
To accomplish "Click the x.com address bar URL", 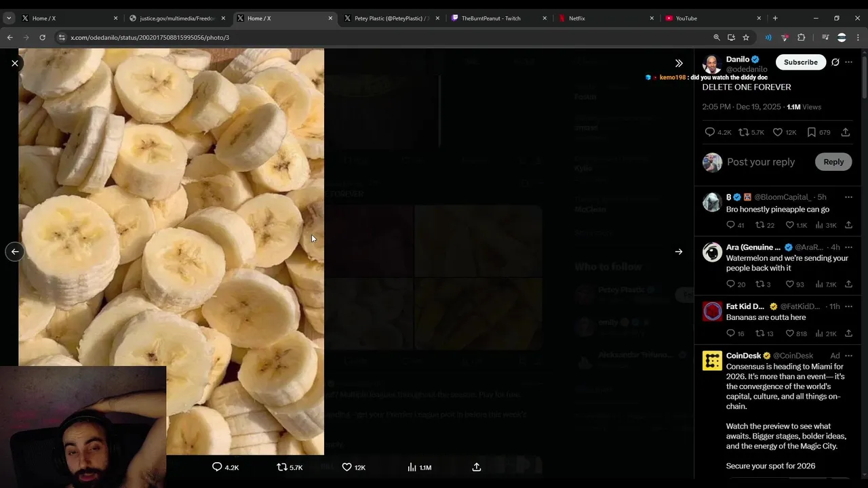I will click(150, 37).
